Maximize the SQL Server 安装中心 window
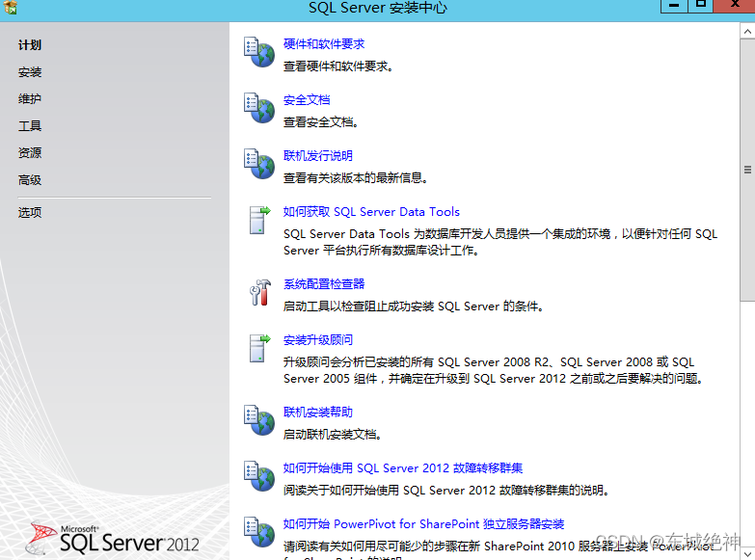Viewport: 755px width, 560px height. (701, 6)
